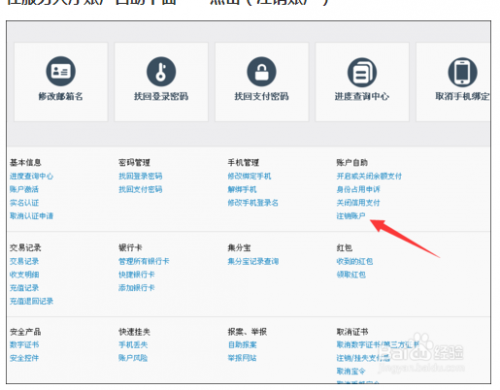Click the padlock icon for 找回支付密码

tap(262, 71)
